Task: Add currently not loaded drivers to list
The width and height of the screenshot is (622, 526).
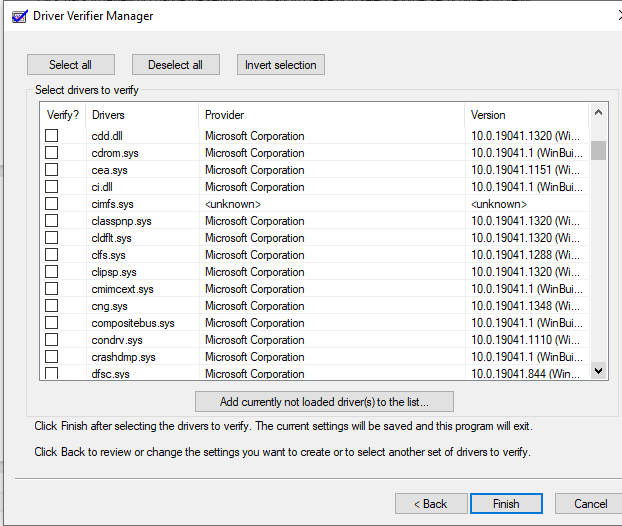Action: pos(324,402)
